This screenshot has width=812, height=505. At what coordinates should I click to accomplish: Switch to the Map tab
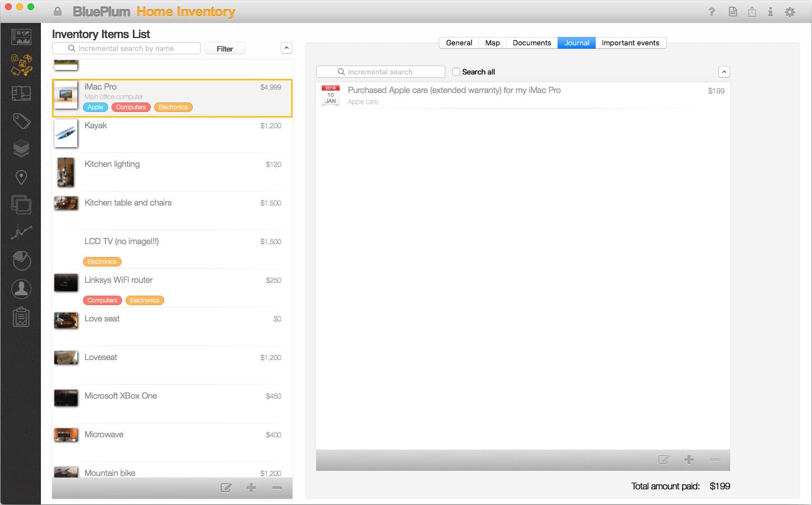point(493,43)
